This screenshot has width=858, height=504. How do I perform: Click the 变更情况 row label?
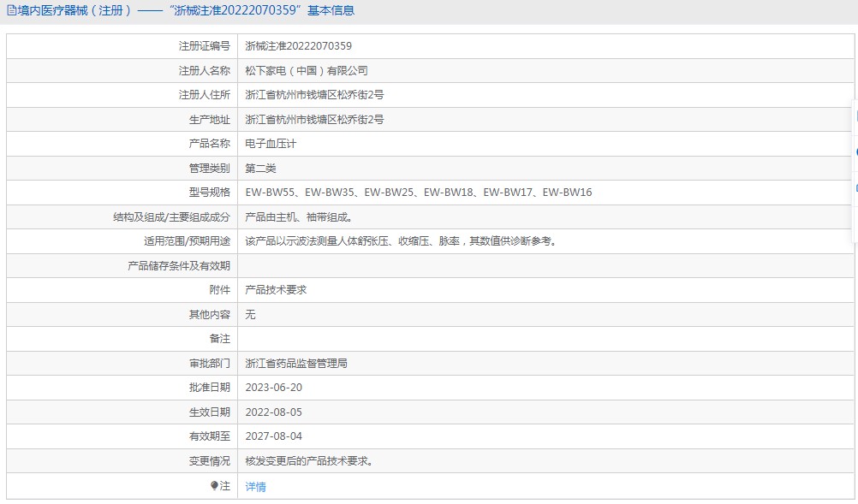pos(210,461)
